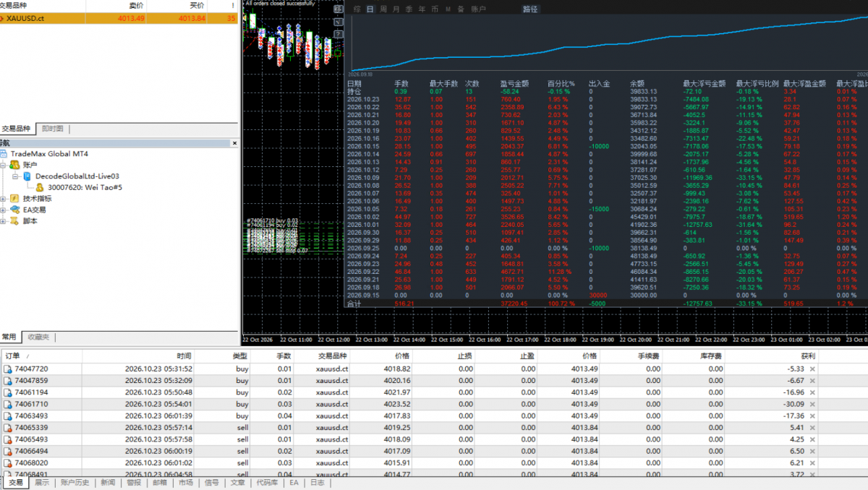Collapse the DecodeGlobalLtd-Live03 node
The image size is (868, 490).
[x=16, y=176]
